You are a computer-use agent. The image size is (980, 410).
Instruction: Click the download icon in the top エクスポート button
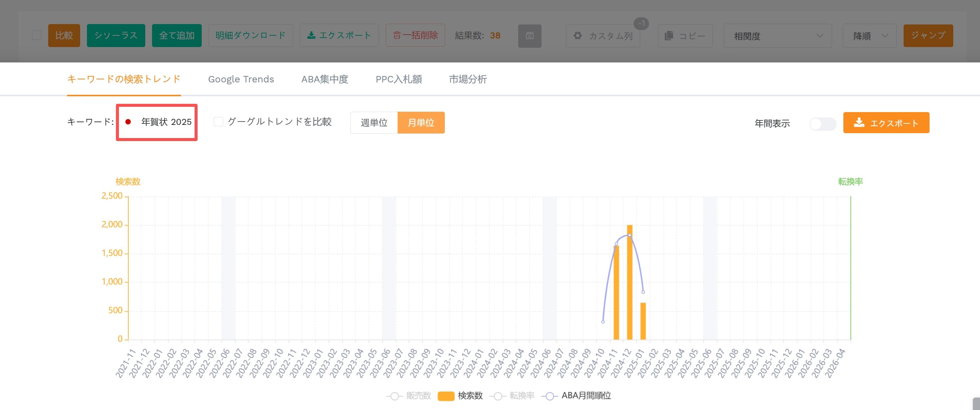coord(311,35)
